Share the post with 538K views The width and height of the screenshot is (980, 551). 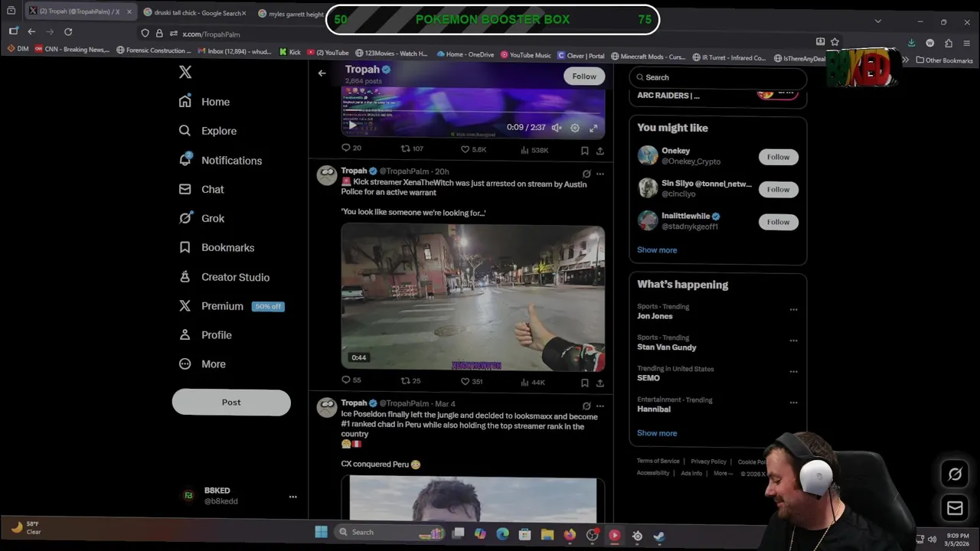(599, 150)
